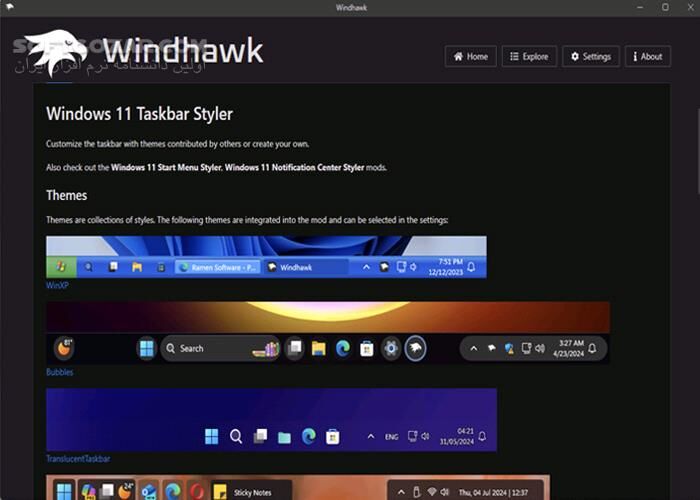Click the tray chevron in TranslucentTaskbar preview
This screenshot has height=500, width=700.
click(371, 436)
